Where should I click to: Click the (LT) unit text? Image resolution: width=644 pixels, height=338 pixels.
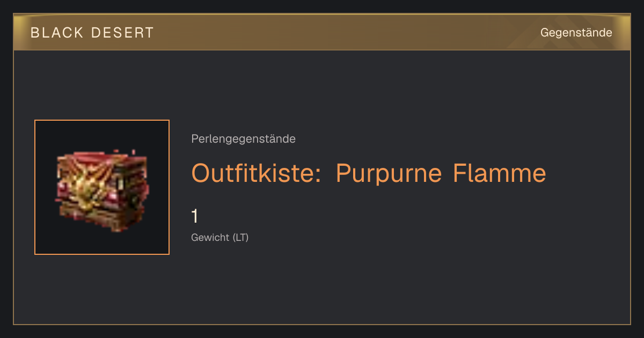[x=240, y=237]
